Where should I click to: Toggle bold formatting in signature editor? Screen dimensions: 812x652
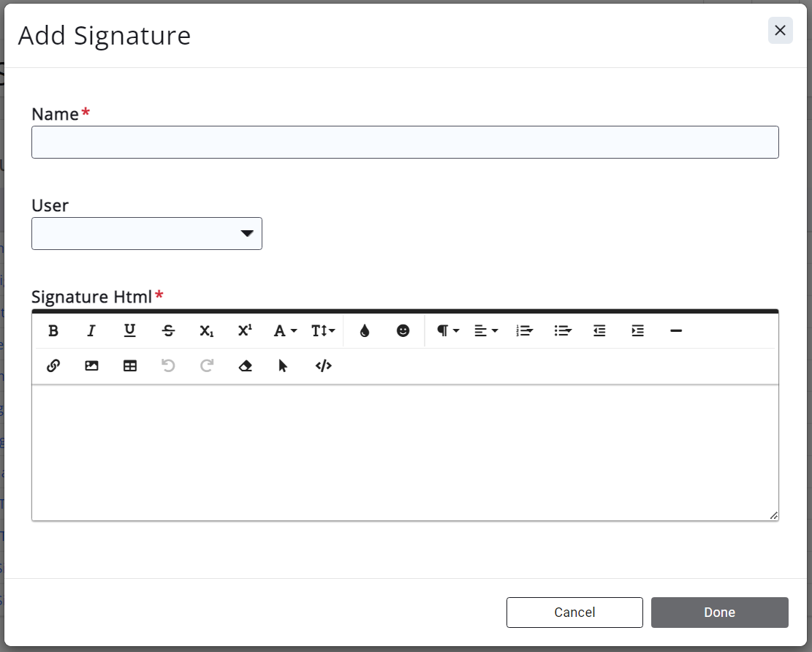click(53, 331)
